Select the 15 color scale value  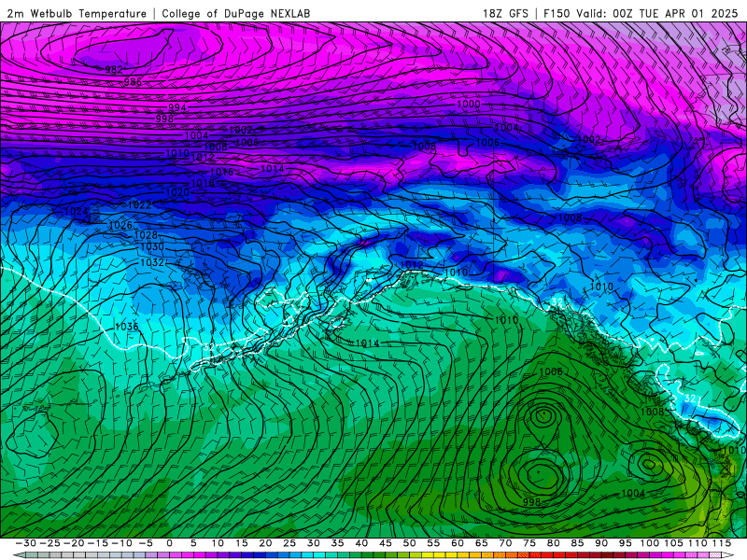click(x=242, y=543)
